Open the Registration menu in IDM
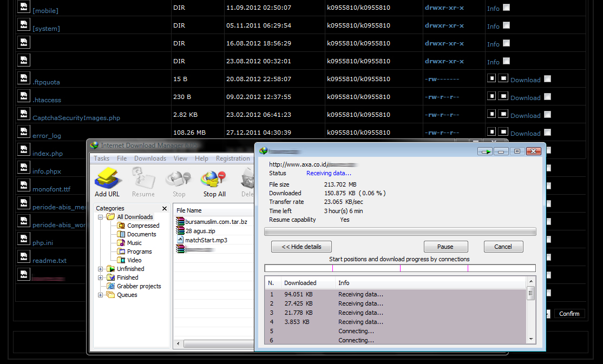 [233, 158]
